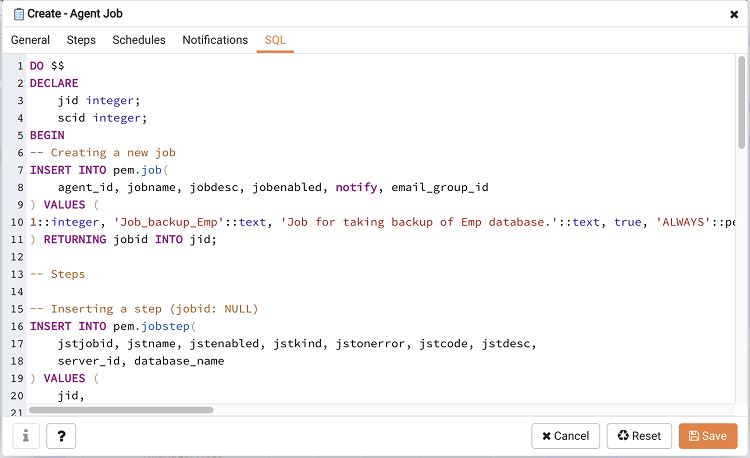The height and width of the screenshot is (458, 750).
Task: Click the 'jid,' value on line 20
Action: coord(71,395)
